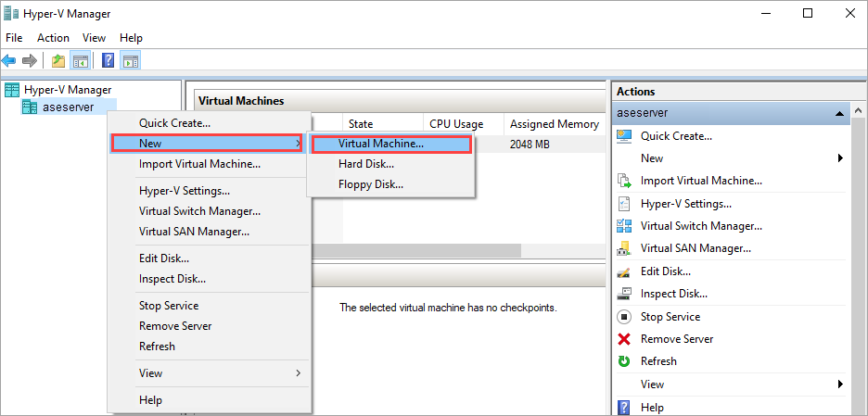This screenshot has height=416, width=868.
Task: Open the Action menu
Action: click(x=53, y=38)
